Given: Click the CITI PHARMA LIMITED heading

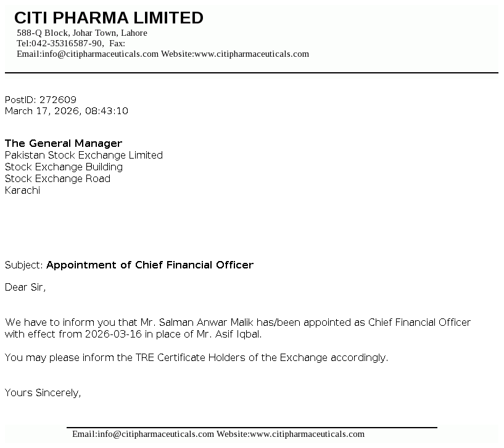Looking at the screenshot, I should coord(109,18).
